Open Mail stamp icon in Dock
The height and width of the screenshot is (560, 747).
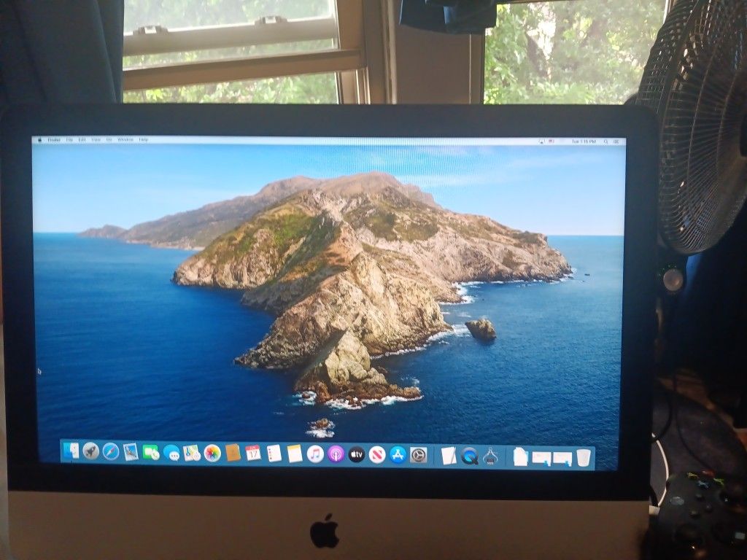click(x=131, y=452)
